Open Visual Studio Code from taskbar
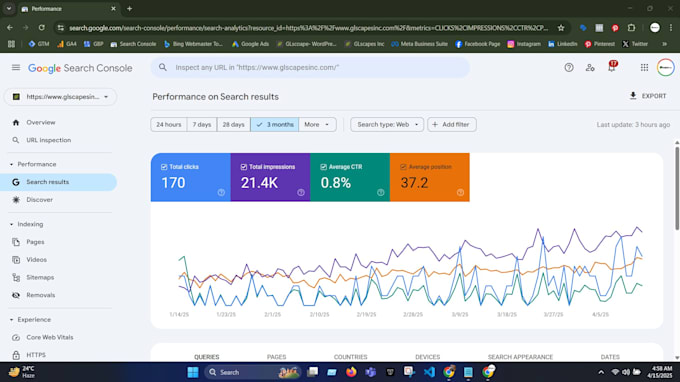This screenshot has width=680, height=382. [429, 372]
